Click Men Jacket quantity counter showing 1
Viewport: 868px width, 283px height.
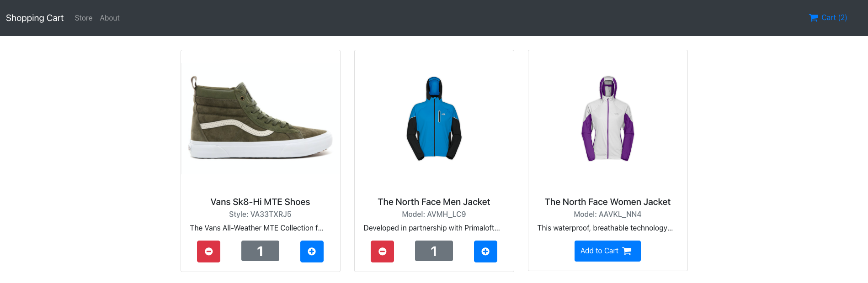(434, 251)
